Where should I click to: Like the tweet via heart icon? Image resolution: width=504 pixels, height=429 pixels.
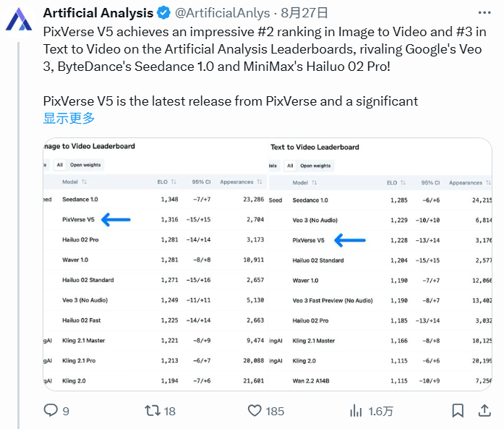coord(255,411)
